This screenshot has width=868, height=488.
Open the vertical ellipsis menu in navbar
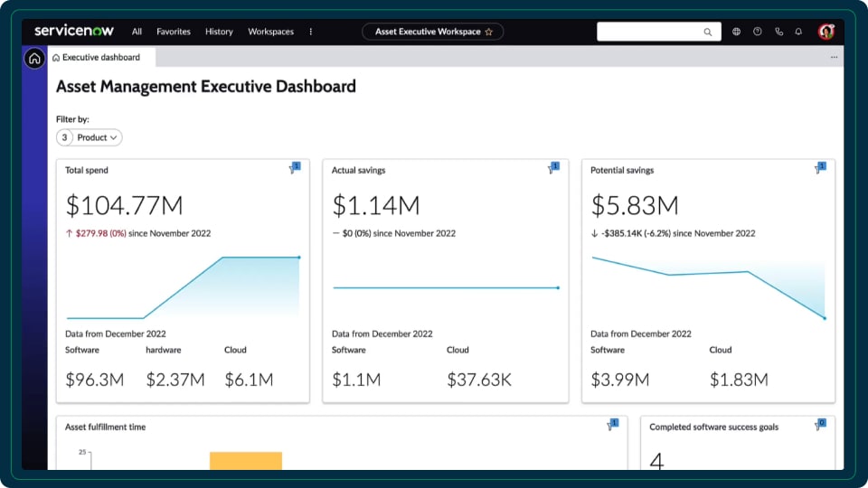point(311,32)
